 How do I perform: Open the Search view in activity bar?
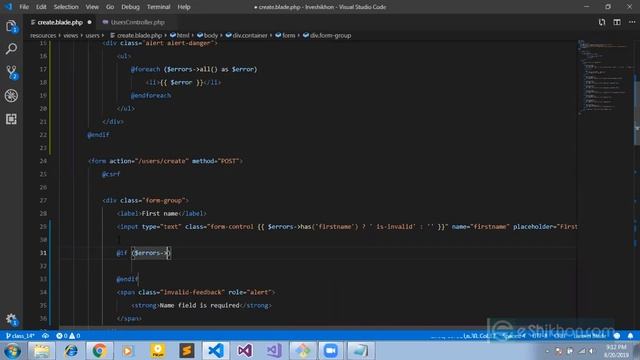[11, 49]
